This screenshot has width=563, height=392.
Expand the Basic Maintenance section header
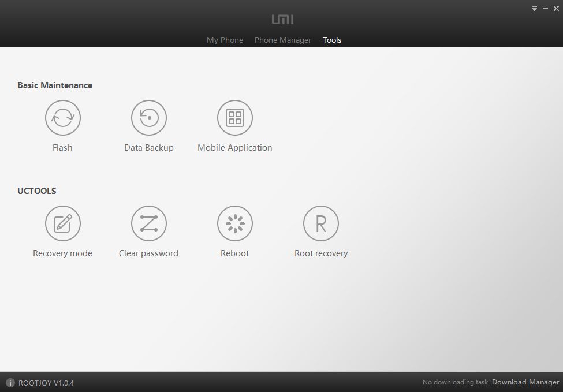55,85
